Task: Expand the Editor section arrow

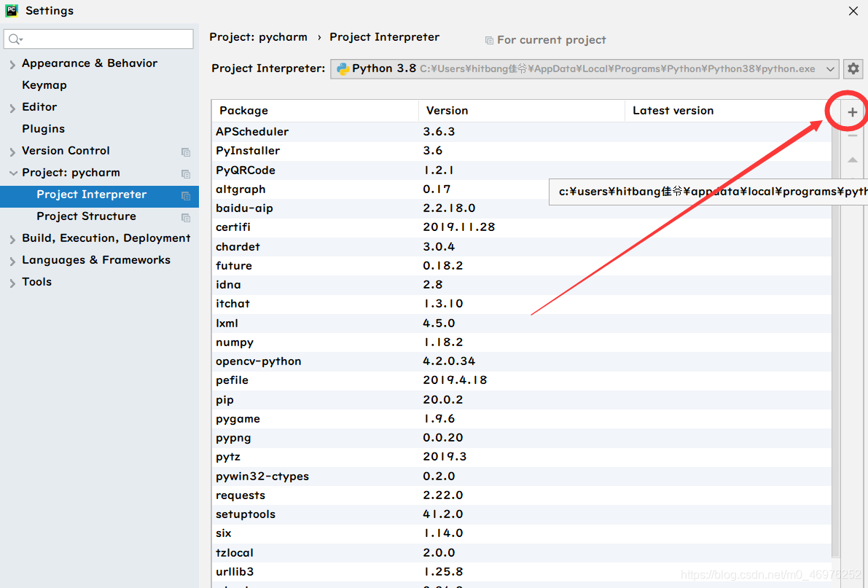Action: point(12,109)
